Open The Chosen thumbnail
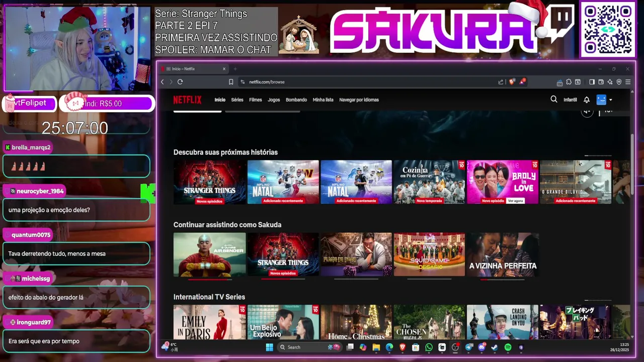Screen dimensions: 644x362 pyautogui.click(x=429, y=322)
